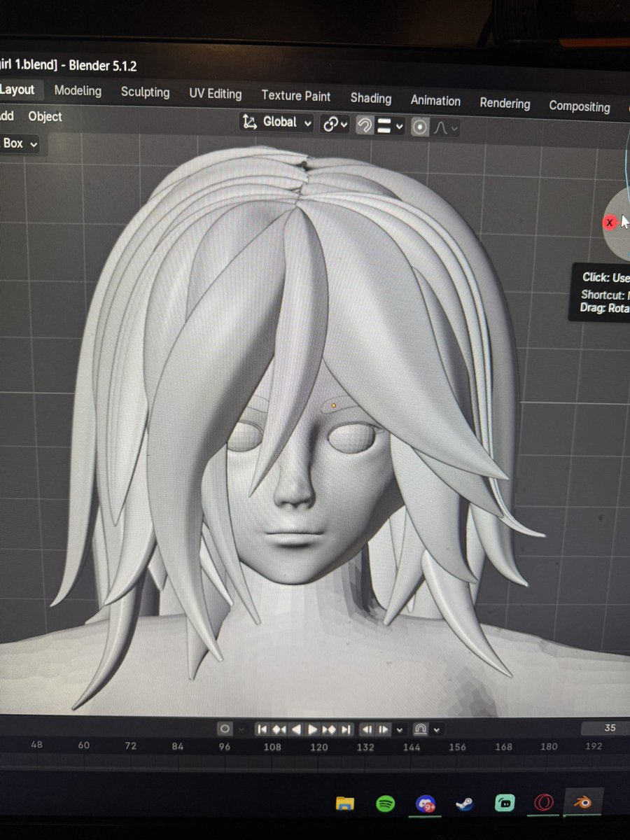The image size is (630, 840).
Task: Step forward one frame in timeline
Action: [384, 729]
